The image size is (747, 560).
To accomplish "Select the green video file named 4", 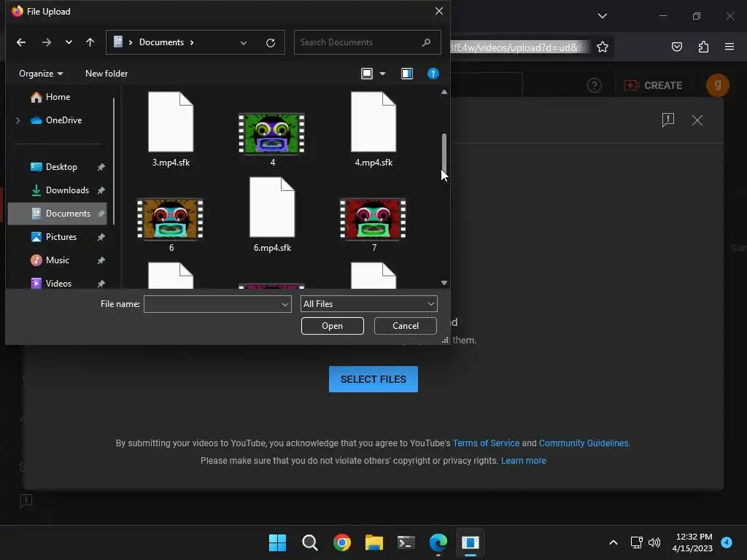I will coord(271,139).
